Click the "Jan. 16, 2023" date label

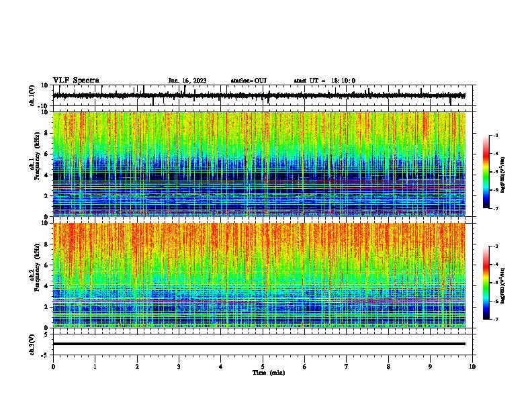[x=187, y=81]
